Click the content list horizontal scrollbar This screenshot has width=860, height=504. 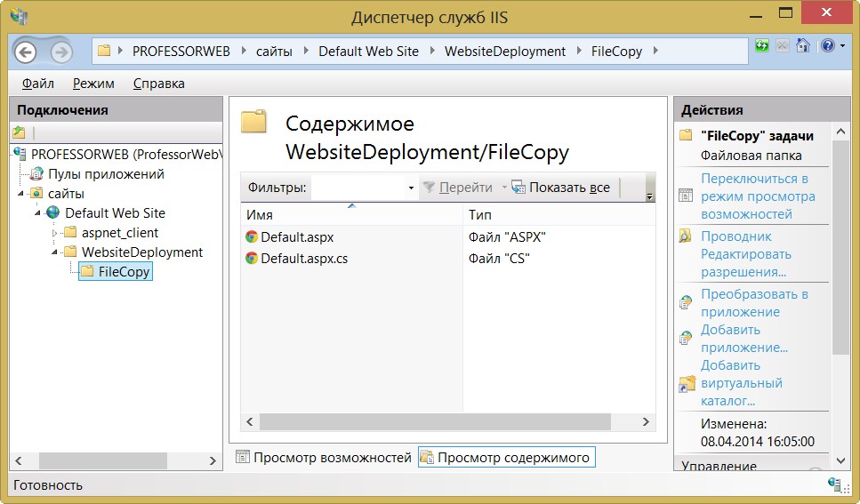[x=435, y=421]
